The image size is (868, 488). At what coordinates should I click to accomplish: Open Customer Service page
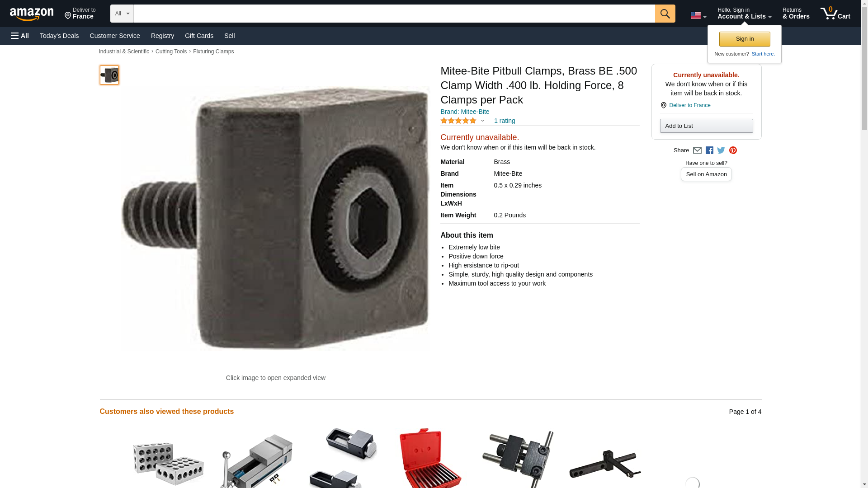pyautogui.click(x=115, y=36)
